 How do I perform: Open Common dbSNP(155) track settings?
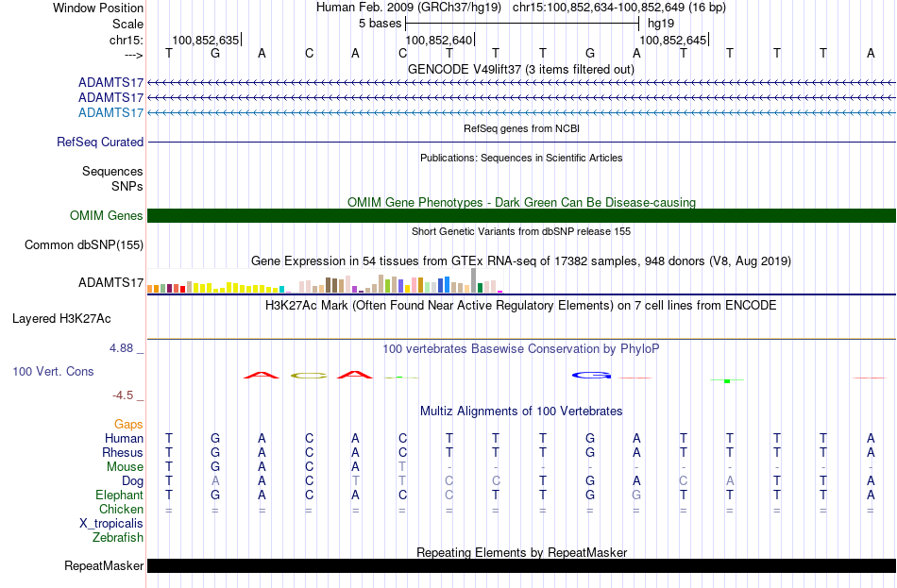point(84,244)
